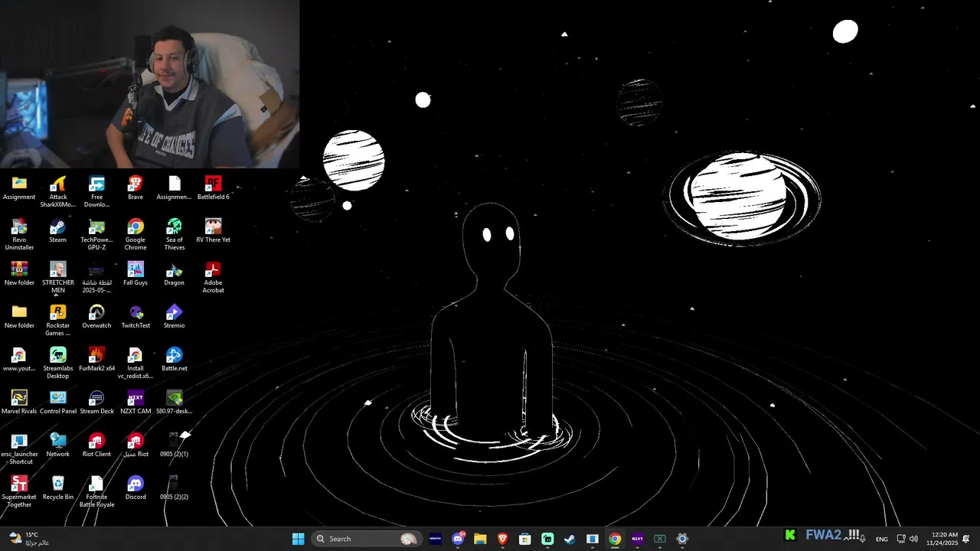This screenshot has height=551, width=980.
Task: Select the Google Chrome desktop shortcut
Action: click(136, 235)
